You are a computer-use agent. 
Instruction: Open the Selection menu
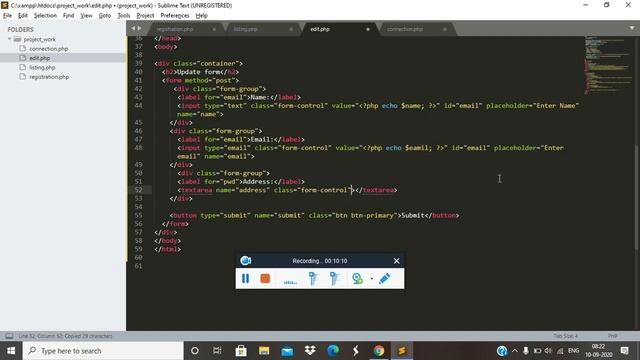point(45,16)
